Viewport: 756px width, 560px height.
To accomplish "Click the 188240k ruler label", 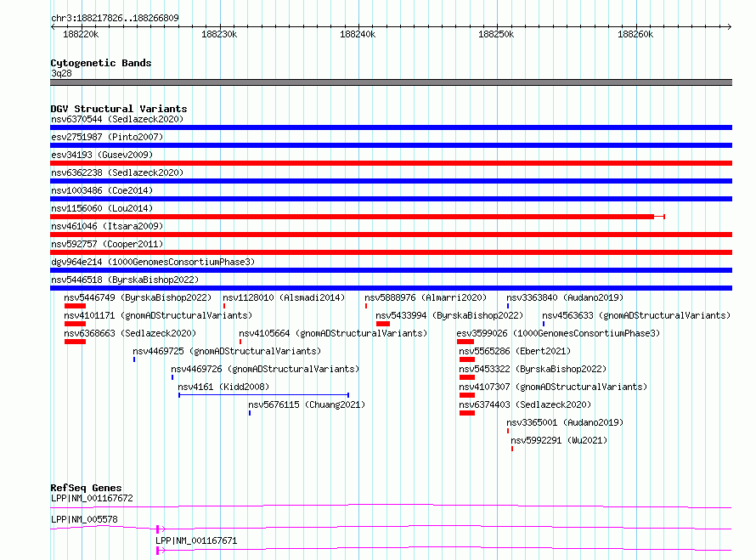I will pyautogui.click(x=358, y=34).
